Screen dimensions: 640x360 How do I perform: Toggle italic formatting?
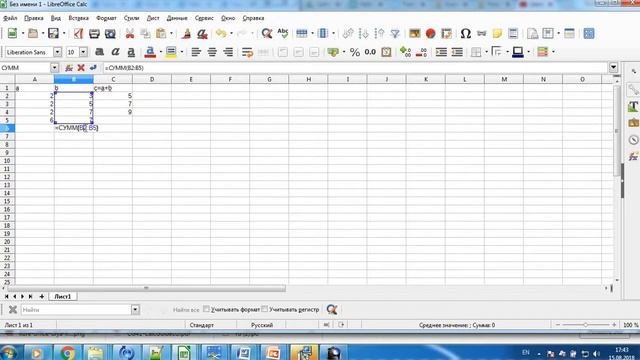tap(115, 52)
